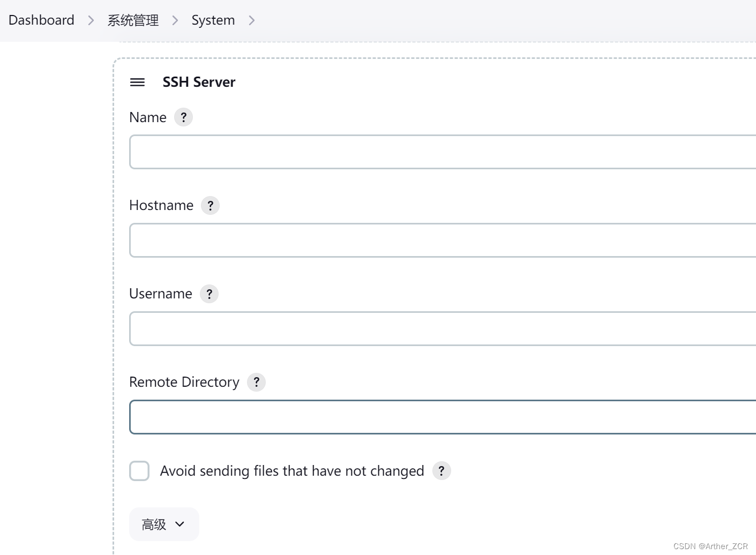756x555 pixels.
Task: Go to Dashboard breadcrumb
Action: coord(41,20)
